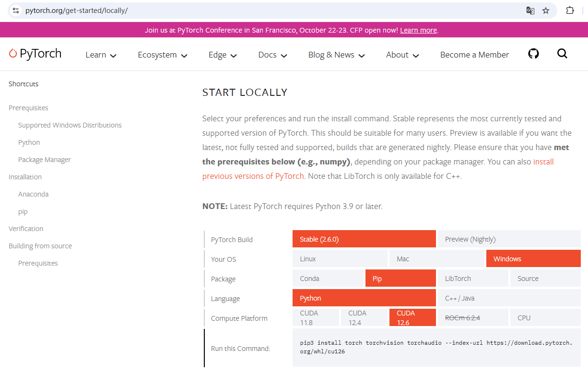
Task: Click the PyTorch Build row label
Action: click(232, 240)
